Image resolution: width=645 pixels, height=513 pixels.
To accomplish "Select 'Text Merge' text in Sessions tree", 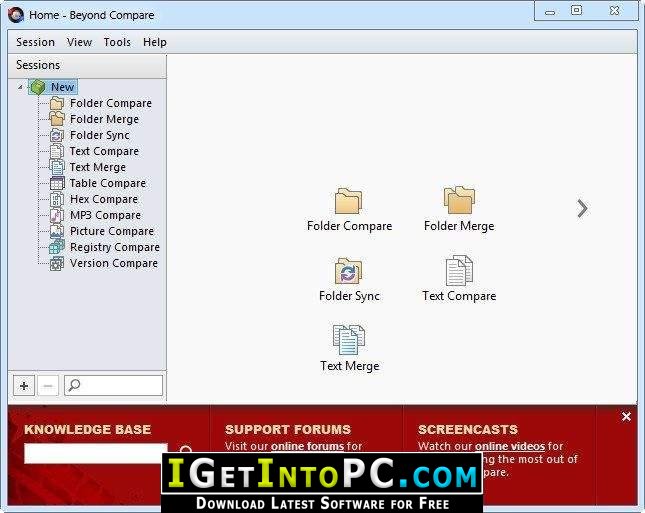I will (97, 167).
